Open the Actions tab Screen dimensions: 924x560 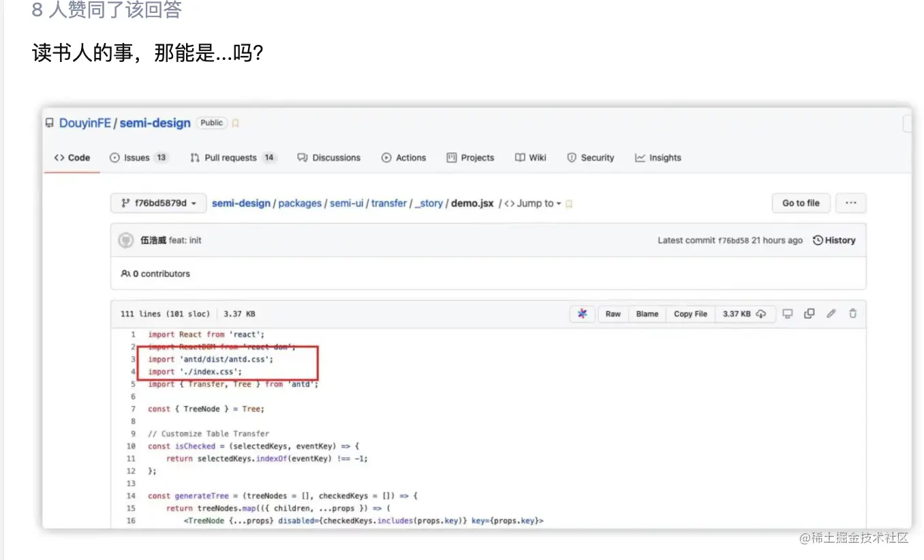point(404,157)
